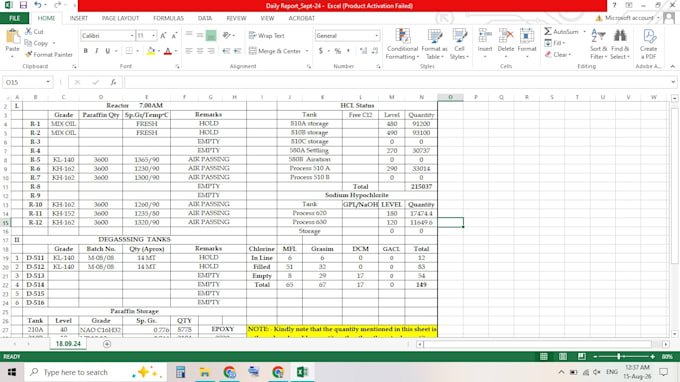Viewport: 680px width, 382px height.
Task: Toggle Wrap Text on
Action: (266, 36)
